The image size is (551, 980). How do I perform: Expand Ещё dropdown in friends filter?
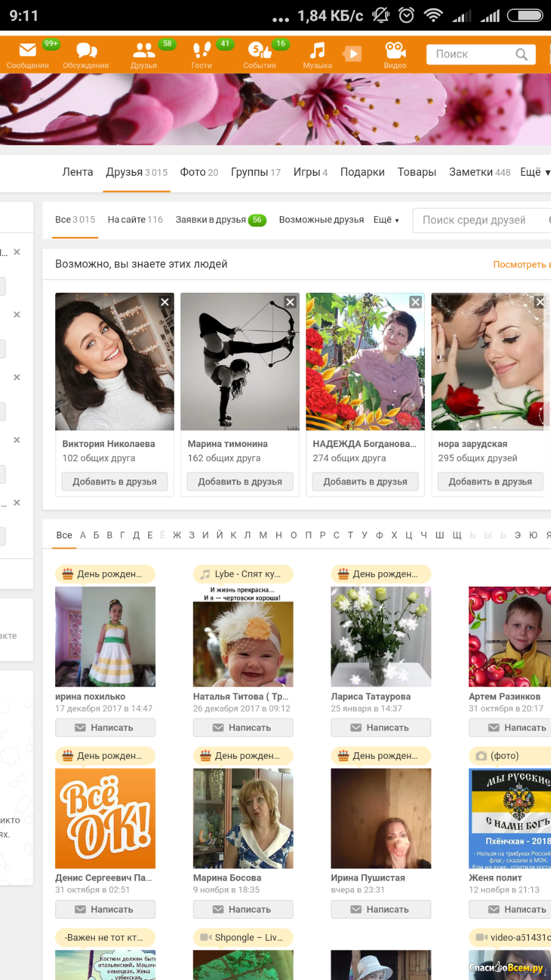pos(386,220)
